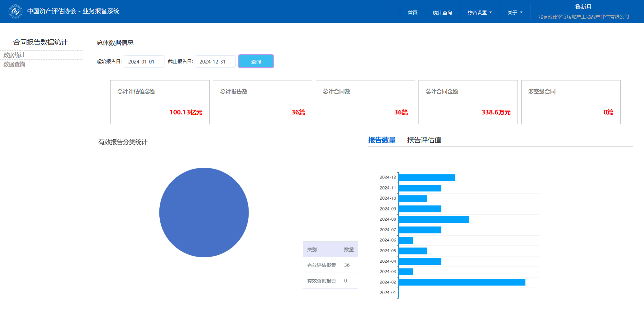Click the 总计合同金额 card

tap(468, 102)
